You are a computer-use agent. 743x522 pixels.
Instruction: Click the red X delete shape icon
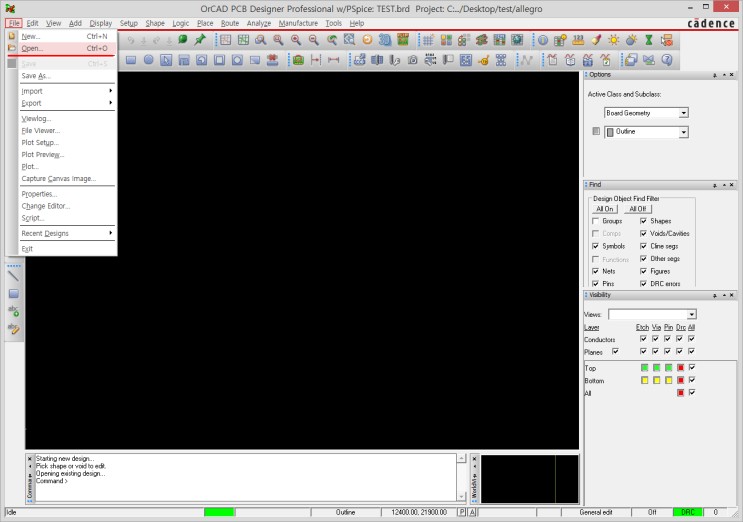tap(272, 60)
